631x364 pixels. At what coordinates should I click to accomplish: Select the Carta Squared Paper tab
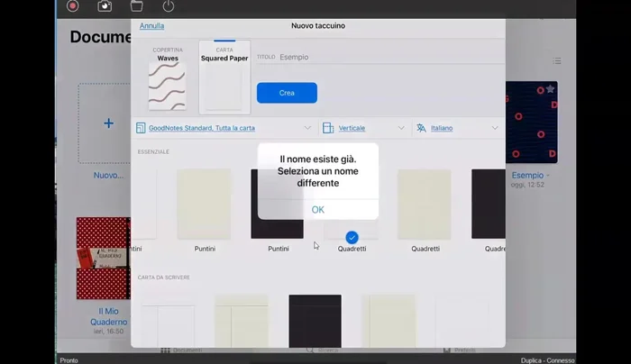[x=224, y=77]
